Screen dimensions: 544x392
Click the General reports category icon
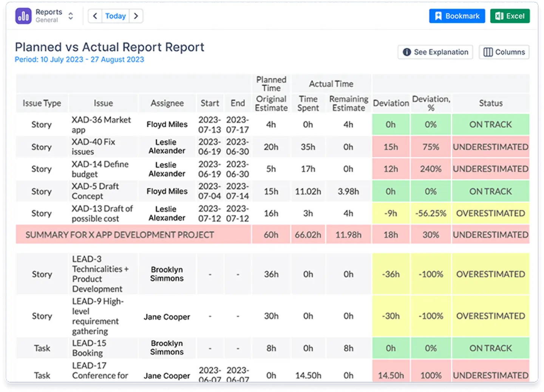[x=23, y=15]
